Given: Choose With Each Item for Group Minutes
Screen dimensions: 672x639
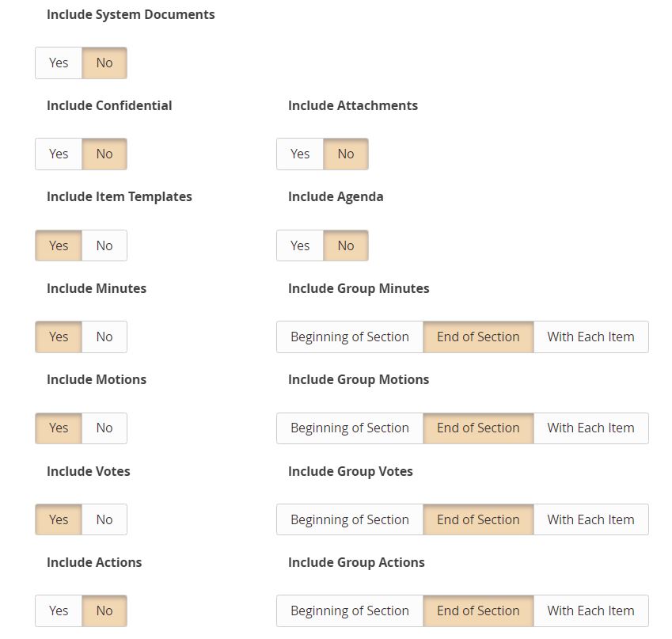Looking at the screenshot, I should pos(591,337).
